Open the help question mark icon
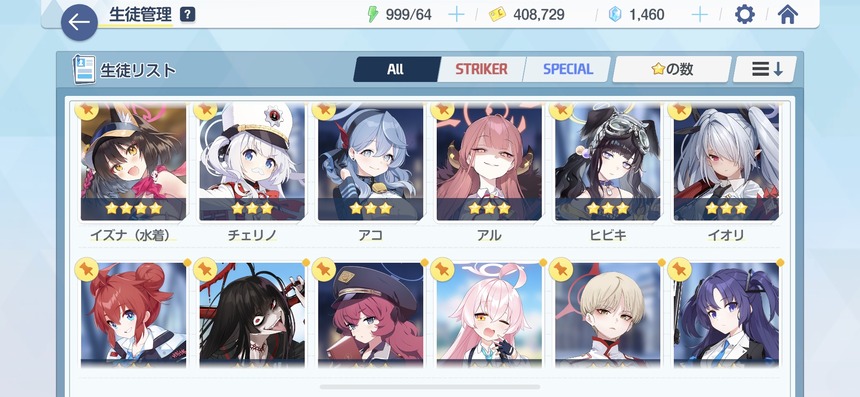The height and width of the screenshot is (397, 860). tap(187, 14)
